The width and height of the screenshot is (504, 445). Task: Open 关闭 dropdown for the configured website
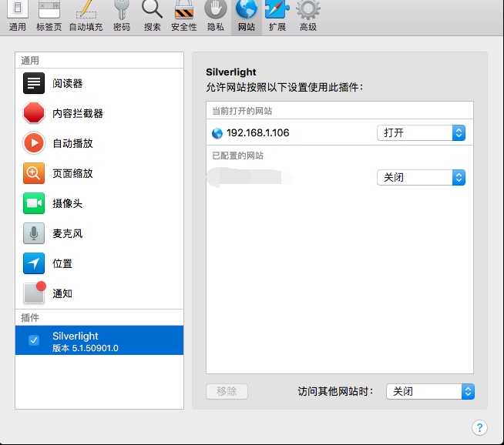pyautogui.click(x=421, y=177)
